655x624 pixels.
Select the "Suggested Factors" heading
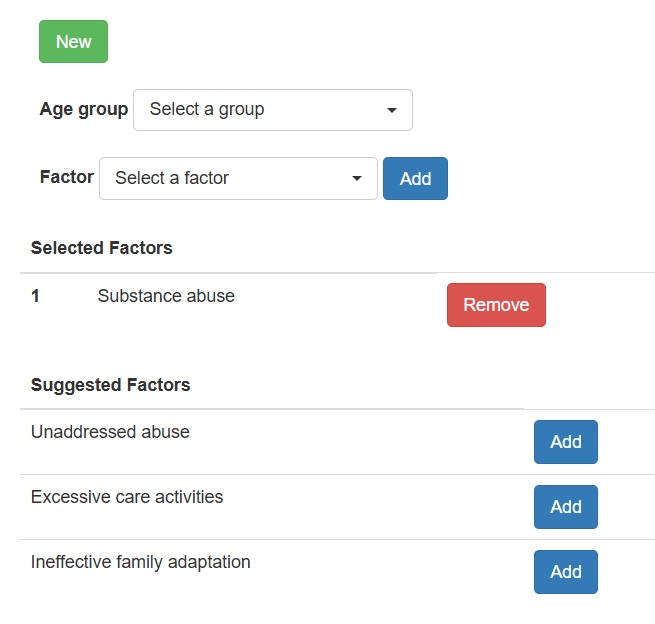click(x=110, y=385)
